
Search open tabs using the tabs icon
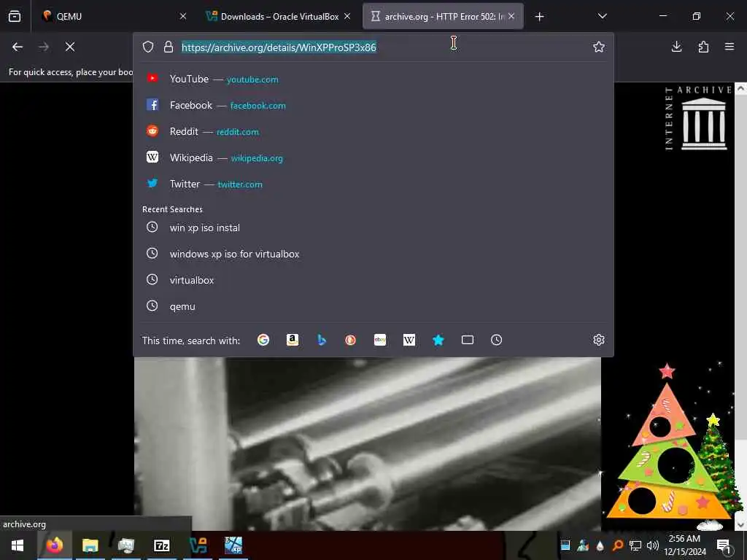(468, 340)
